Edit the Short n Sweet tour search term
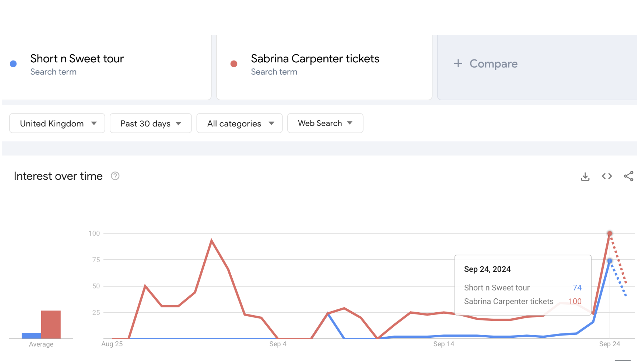This screenshot has height=361, width=644. pos(77,58)
